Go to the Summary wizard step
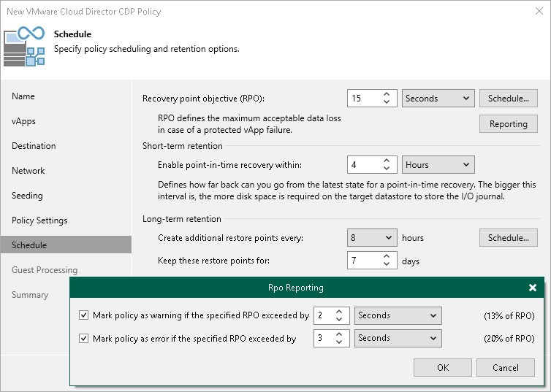This screenshot has width=551, height=392. coord(30,295)
